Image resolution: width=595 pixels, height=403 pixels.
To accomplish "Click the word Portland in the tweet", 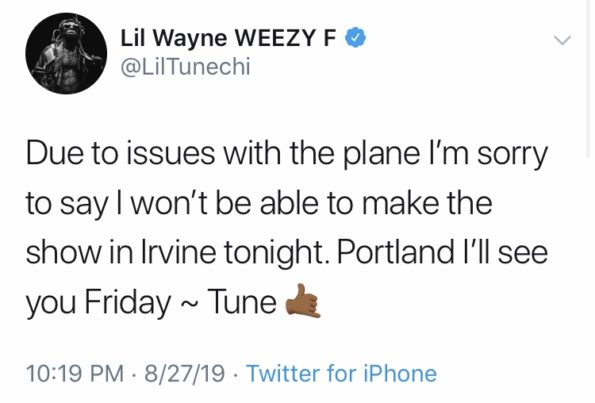I will click(x=395, y=252).
